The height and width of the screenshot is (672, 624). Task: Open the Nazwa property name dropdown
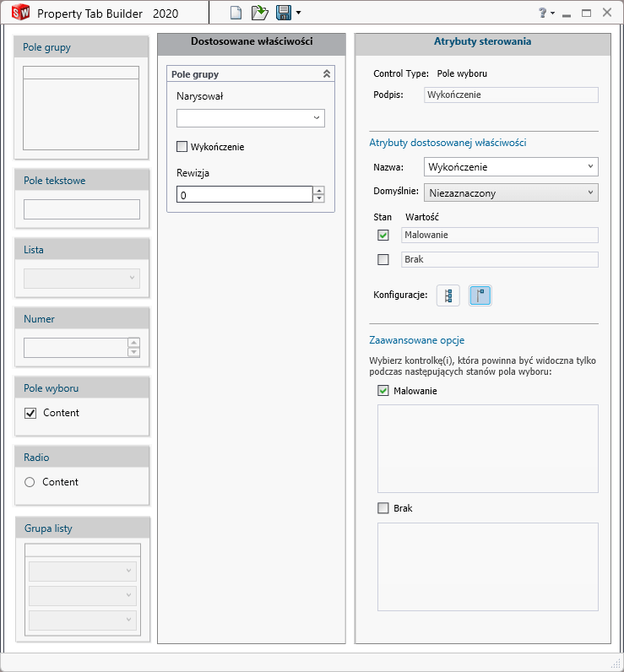click(512, 166)
